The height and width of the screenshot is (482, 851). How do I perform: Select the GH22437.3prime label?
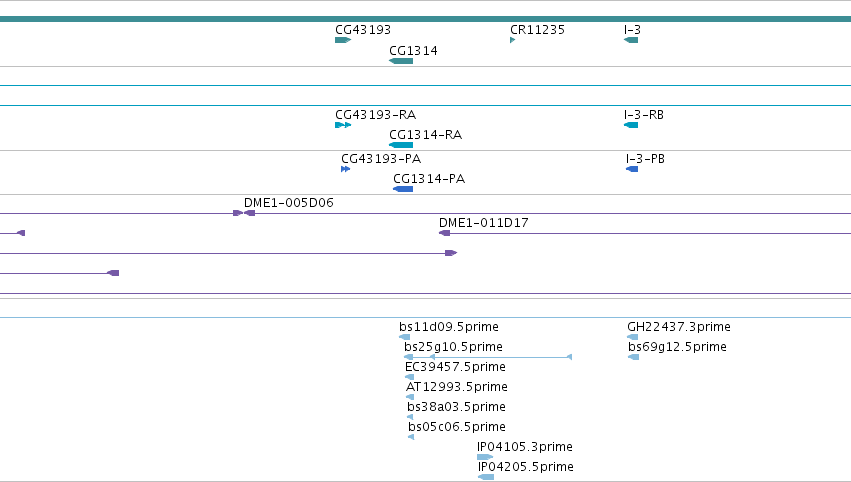tap(679, 327)
